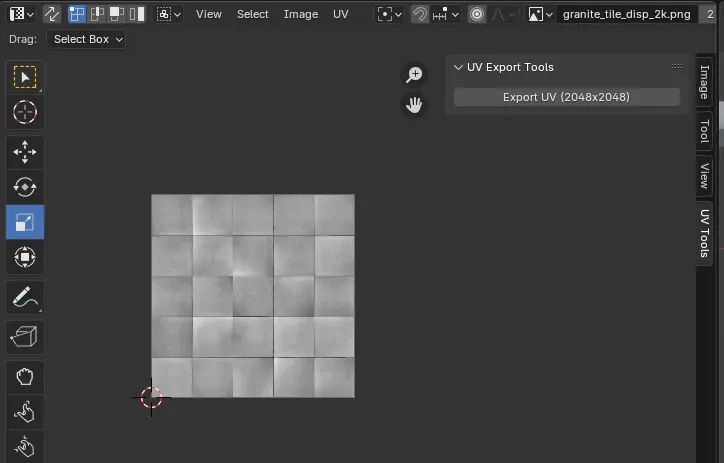Open the Drag Select Box dropdown
Screen dimensions: 724x463
pyautogui.click(x=86, y=39)
